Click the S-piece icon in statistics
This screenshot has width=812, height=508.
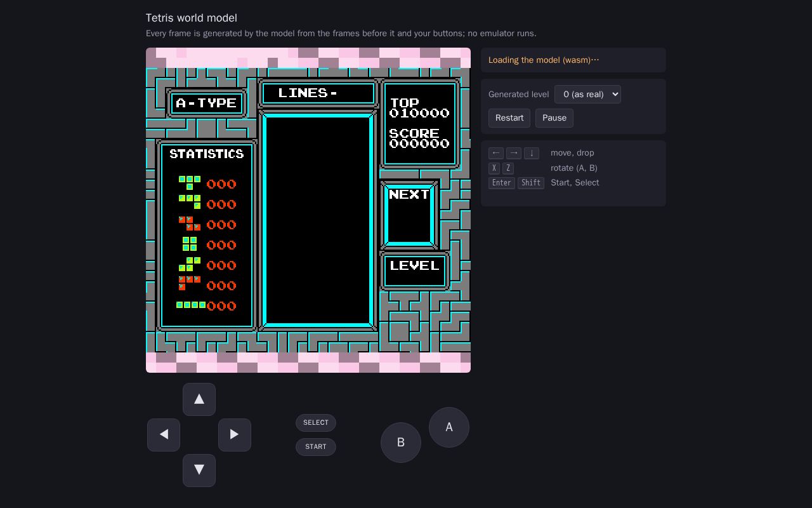190,264
